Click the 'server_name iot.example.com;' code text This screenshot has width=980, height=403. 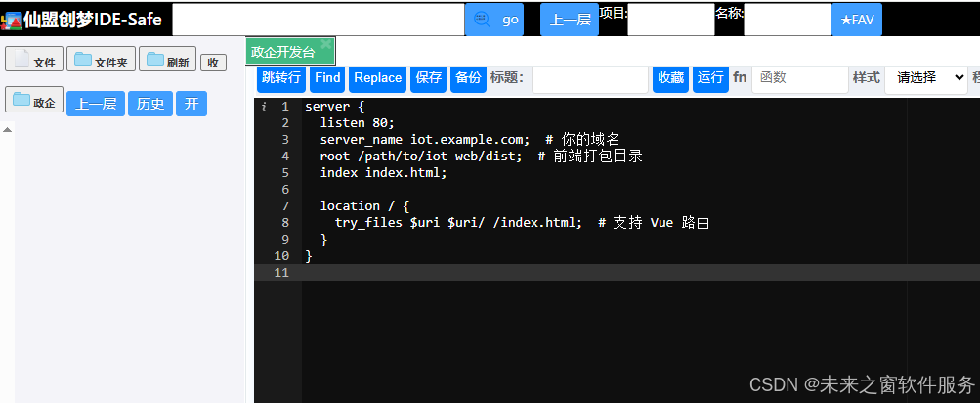click(x=425, y=139)
